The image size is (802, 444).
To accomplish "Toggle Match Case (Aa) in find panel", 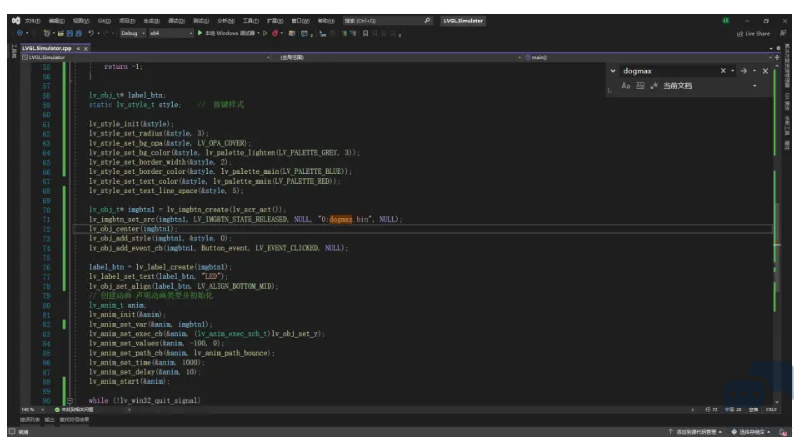I will (x=626, y=86).
